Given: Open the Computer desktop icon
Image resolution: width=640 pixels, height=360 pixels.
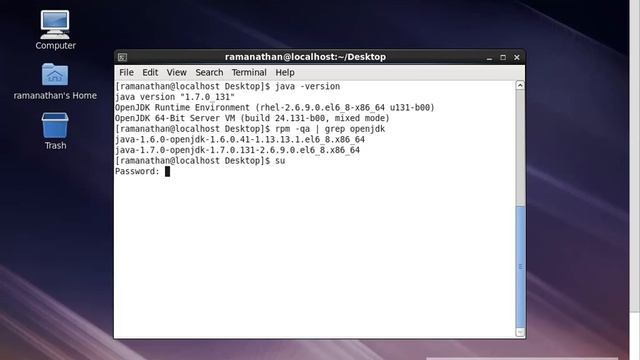Looking at the screenshot, I should click(x=55, y=25).
